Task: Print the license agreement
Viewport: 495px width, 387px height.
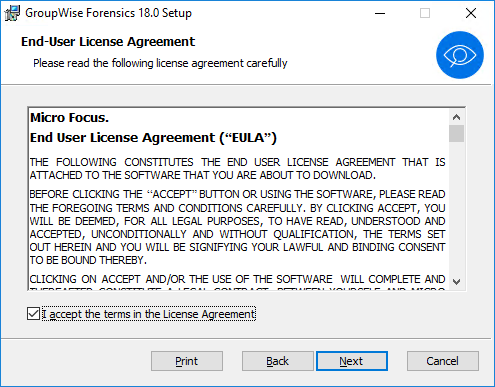Action: click(187, 361)
